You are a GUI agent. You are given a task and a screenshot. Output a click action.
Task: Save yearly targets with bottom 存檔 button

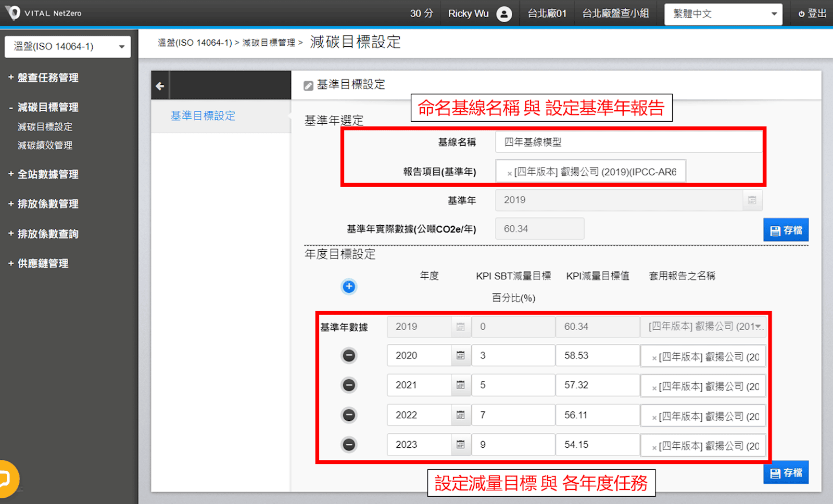pyautogui.click(x=785, y=472)
